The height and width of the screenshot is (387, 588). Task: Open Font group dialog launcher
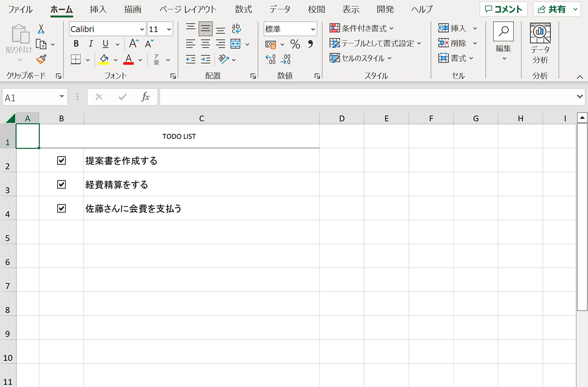tap(173, 76)
